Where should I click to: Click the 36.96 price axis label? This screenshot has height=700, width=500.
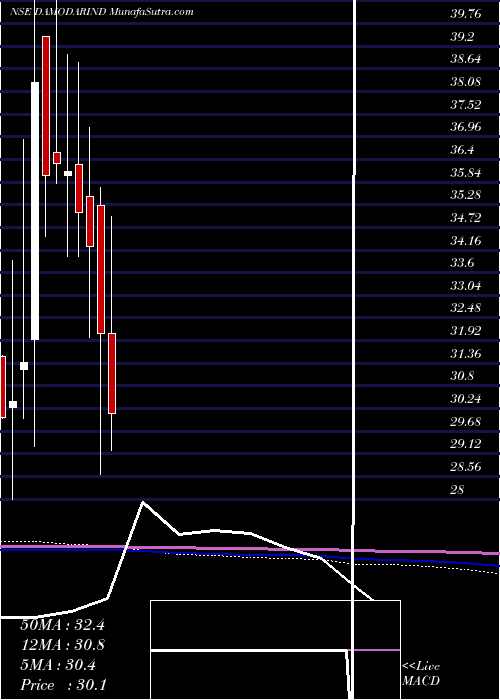[x=466, y=127]
